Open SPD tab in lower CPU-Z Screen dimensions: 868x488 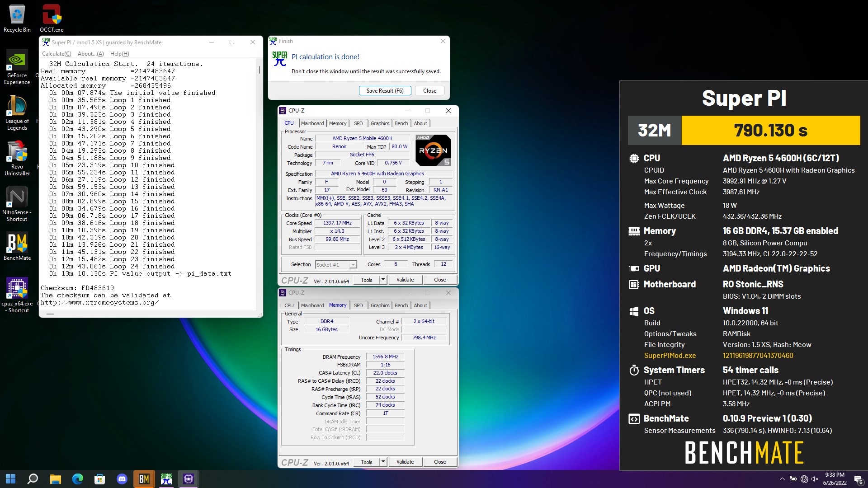[x=359, y=305]
